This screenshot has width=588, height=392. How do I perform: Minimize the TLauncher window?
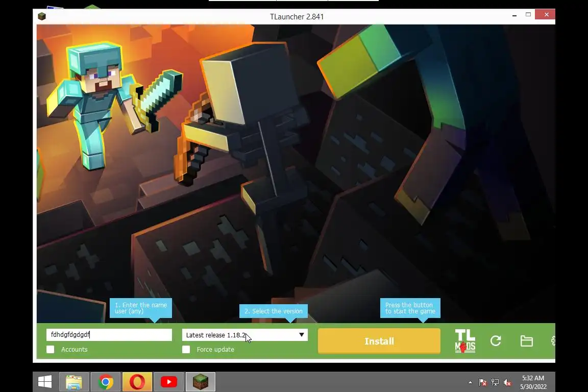[x=514, y=15]
